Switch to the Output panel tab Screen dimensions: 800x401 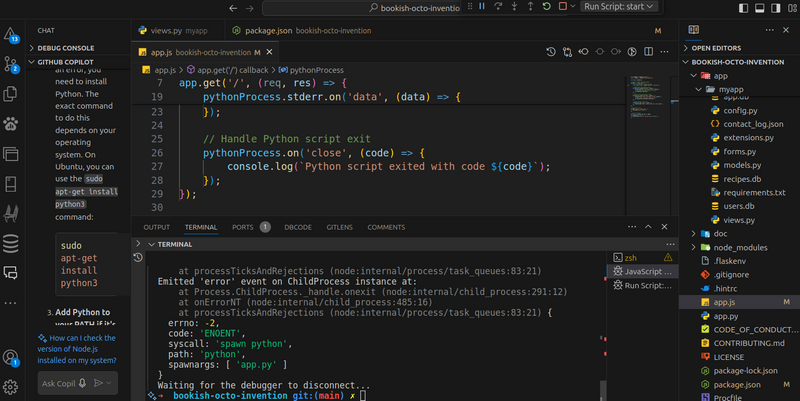pos(156,228)
